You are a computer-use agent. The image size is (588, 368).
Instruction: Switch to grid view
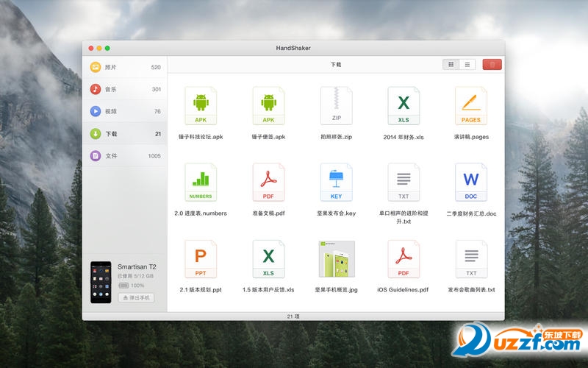pos(451,65)
